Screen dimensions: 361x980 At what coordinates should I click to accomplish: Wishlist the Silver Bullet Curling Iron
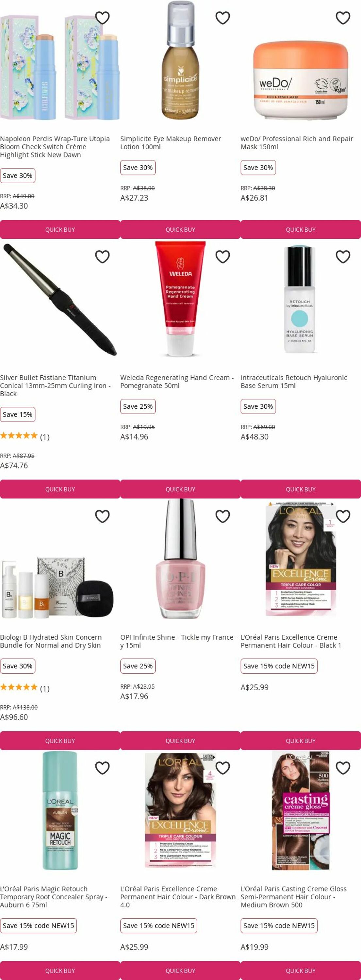coord(102,257)
